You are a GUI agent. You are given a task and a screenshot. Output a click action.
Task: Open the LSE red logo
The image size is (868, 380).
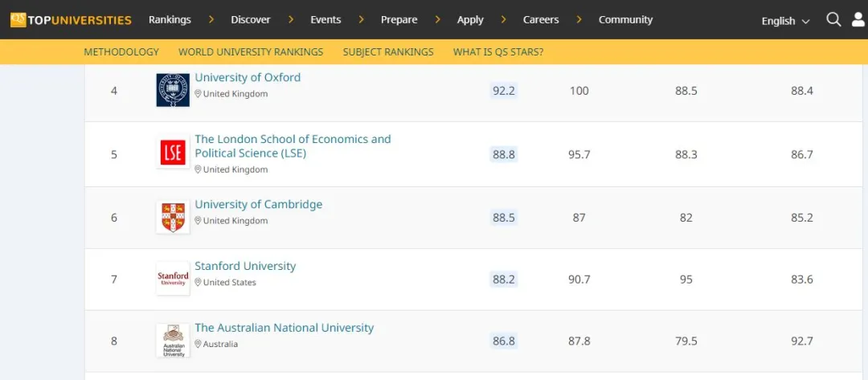[173, 152]
